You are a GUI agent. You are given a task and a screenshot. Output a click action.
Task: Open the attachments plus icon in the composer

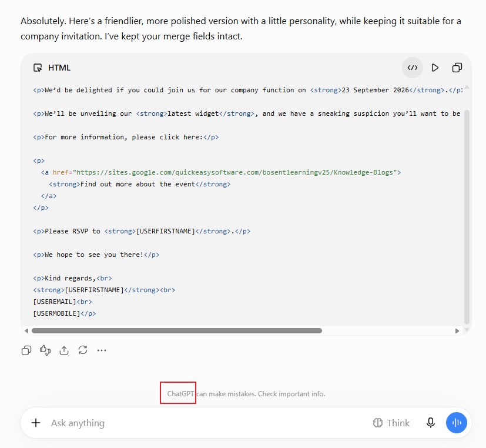pyautogui.click(x=36, y=423)
